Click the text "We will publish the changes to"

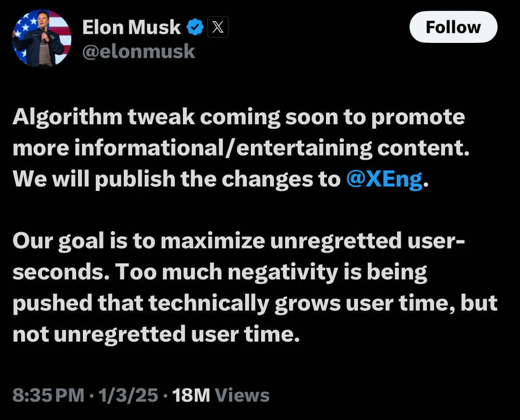click(177, 179)
